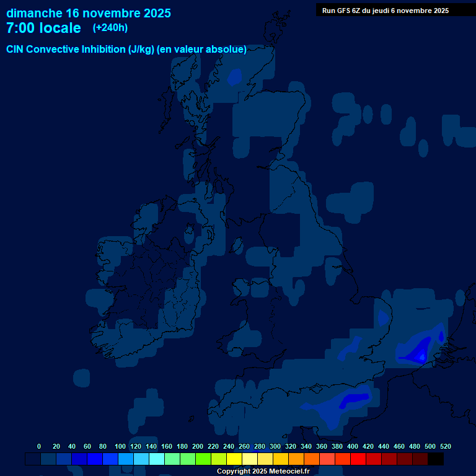Click the small blue spot over northern Scotland
The height and width of the screenshot is (476, 476).
pos(234,76)
